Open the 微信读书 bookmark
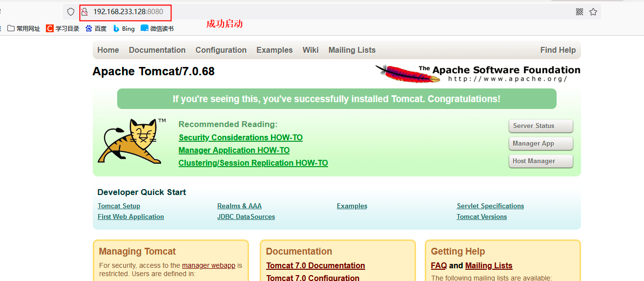This screenshot has height=281, width=644. [157, 29]
